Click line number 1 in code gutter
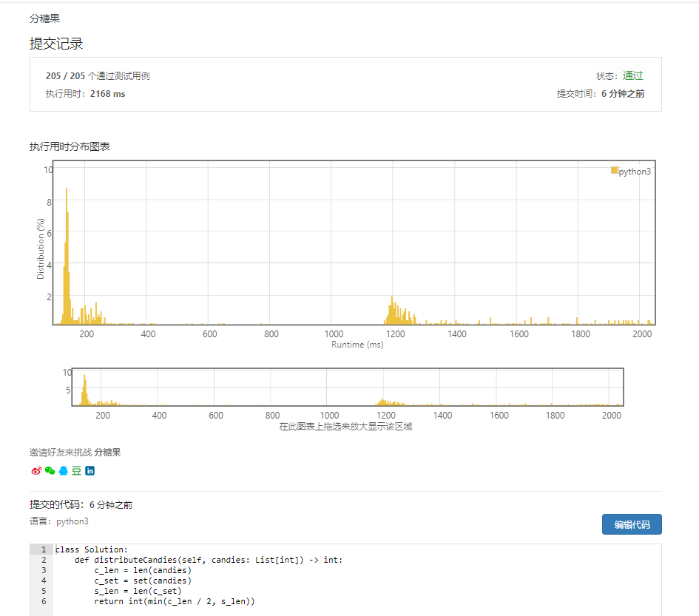 (44, 549)
